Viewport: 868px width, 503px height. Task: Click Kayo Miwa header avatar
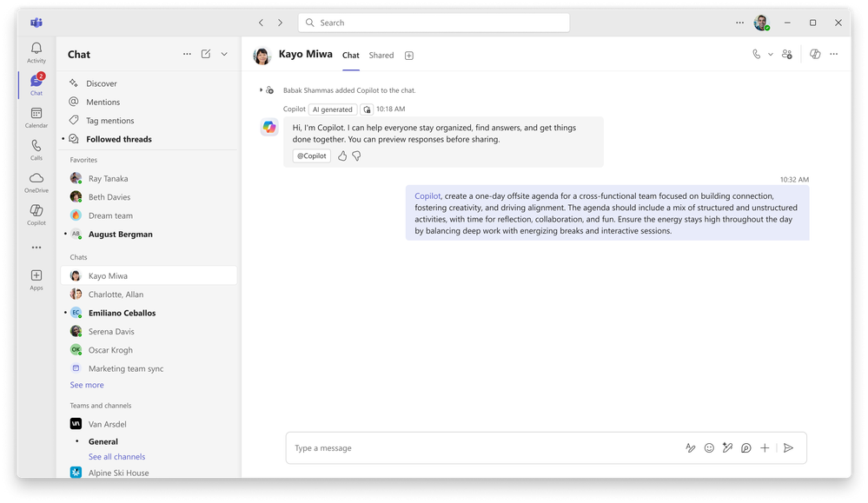point(262,56)
